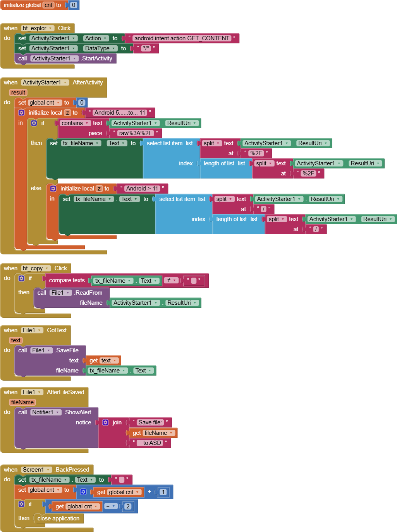Expand the bt_explor component dropdown

point(50,28)
